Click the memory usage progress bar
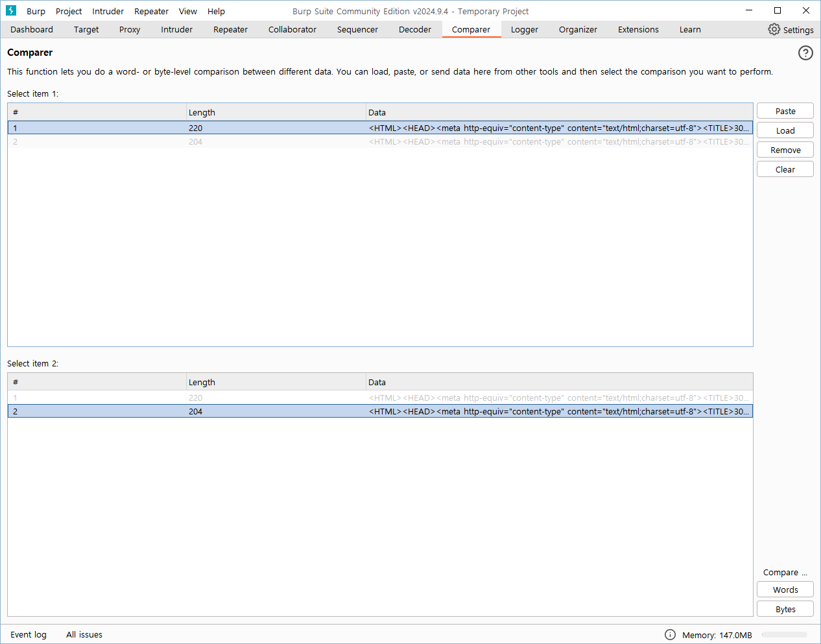The width and height of the screenshot is (821, 644). (784, 635)
